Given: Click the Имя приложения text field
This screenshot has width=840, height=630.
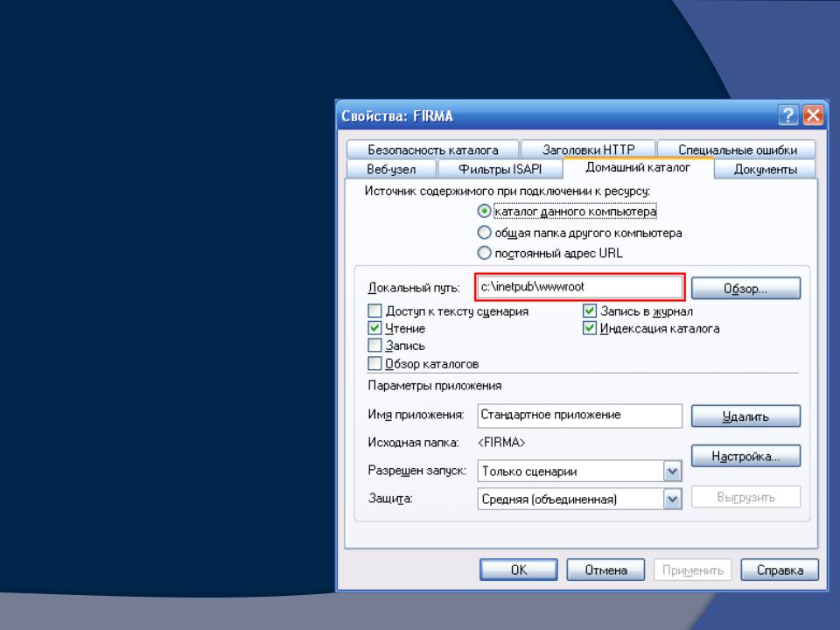Looking at the screenshot, I should tap(579, 415).
